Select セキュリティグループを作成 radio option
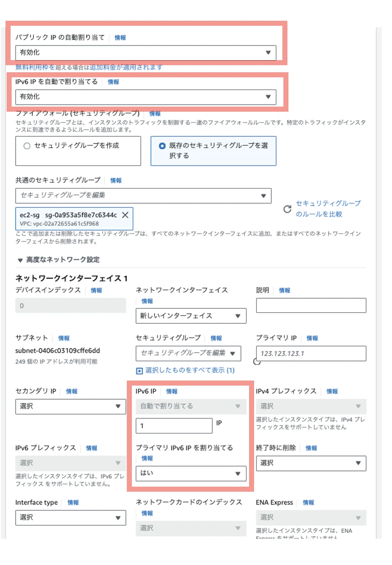This screenshot has height=565, width=392. pos(78,151)
